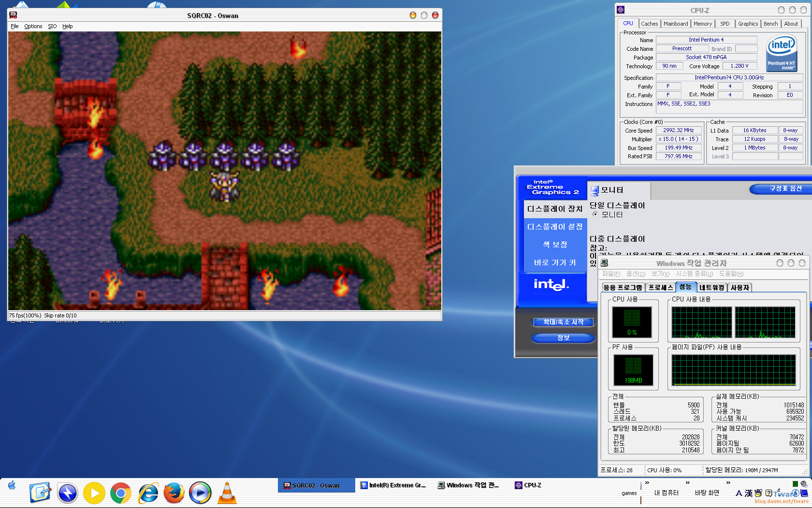The image size is (812, 508).
Task: Open the 응용 프로그램 tab in Task Manager
Action: [x=623, y=287]
